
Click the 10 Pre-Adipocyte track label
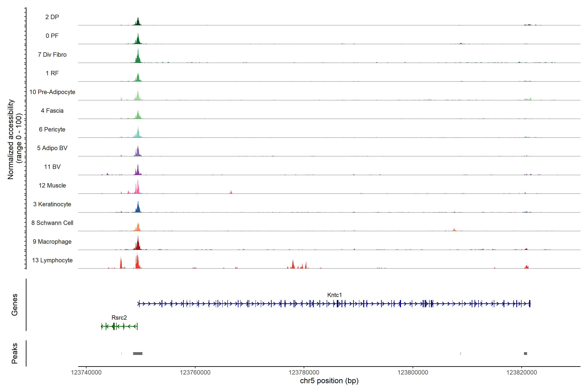tap(52, 92)
